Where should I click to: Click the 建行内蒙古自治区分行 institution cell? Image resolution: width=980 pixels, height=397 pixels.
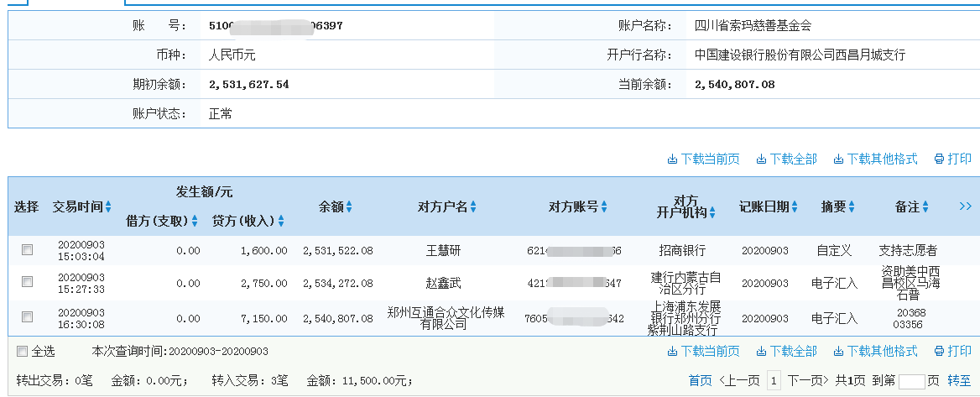pyautogui.click(x=686, y=283)
